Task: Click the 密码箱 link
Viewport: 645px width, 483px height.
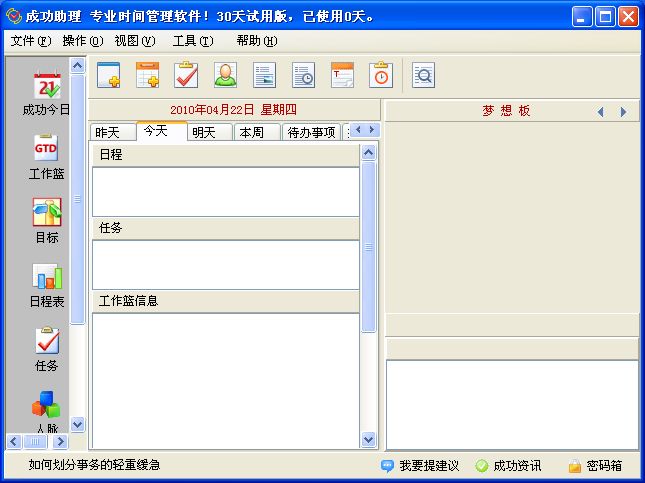Action: pos(604,466)
